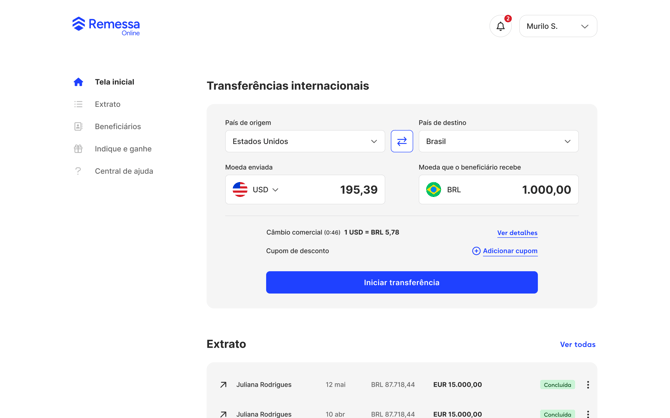Click the question mark help icon
The width and height of the screenshot is (670, 418).
tap(78, 171)
